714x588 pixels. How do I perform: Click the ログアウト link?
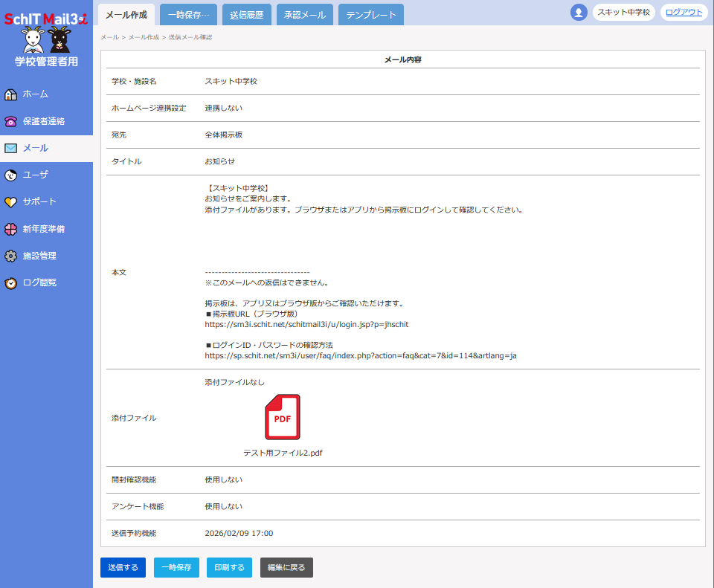click(x=684, y=13)
